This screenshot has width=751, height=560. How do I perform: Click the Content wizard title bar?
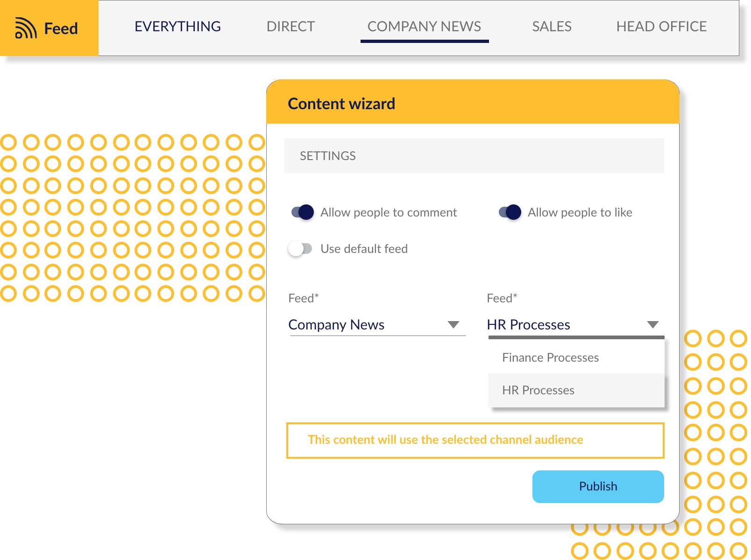473,102
